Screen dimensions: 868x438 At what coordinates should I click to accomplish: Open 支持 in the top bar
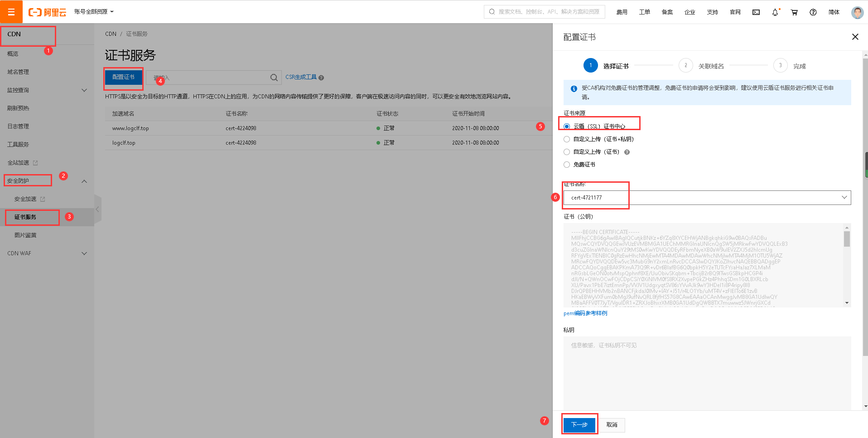[x=713, y=12]
